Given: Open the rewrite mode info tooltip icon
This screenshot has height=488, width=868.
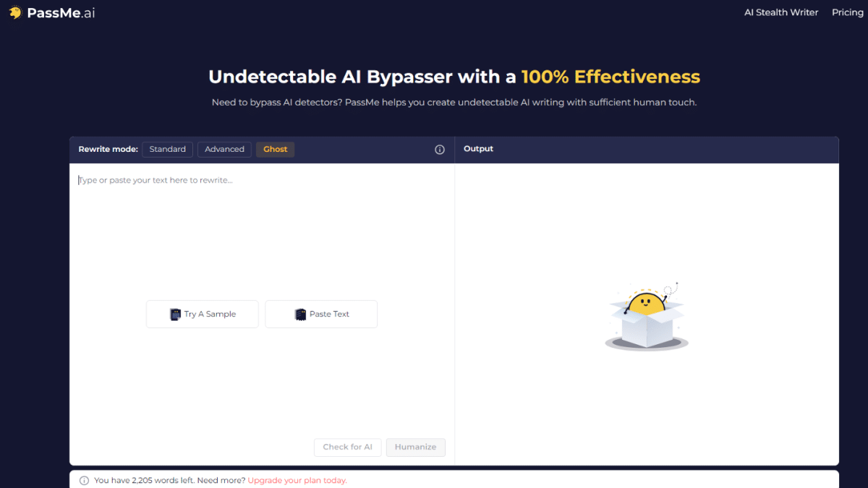Looking at the screenshot, I should pos(439,149).
